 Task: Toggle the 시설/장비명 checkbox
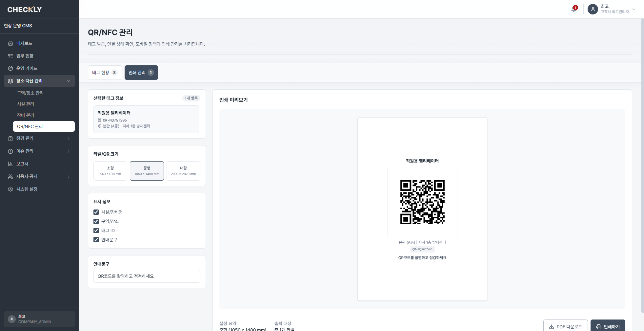point(96,212)
